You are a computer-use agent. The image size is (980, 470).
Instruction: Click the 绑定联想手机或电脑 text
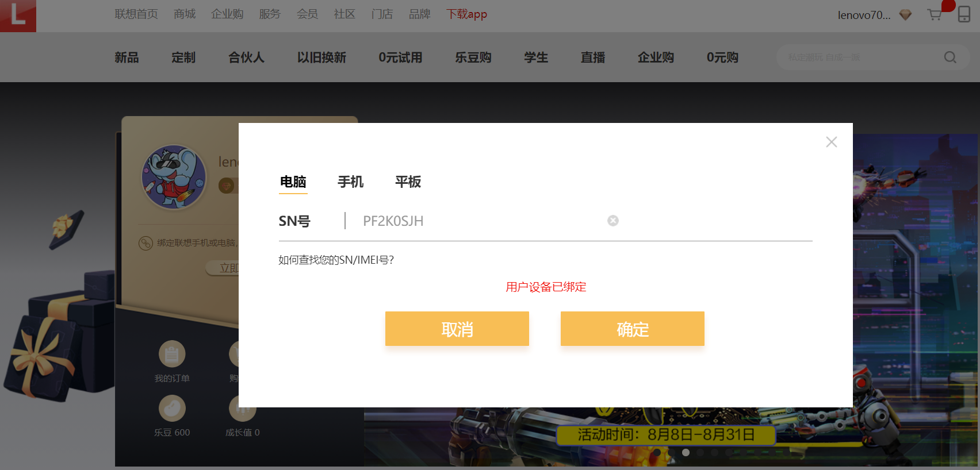click(x=196, y=243)
